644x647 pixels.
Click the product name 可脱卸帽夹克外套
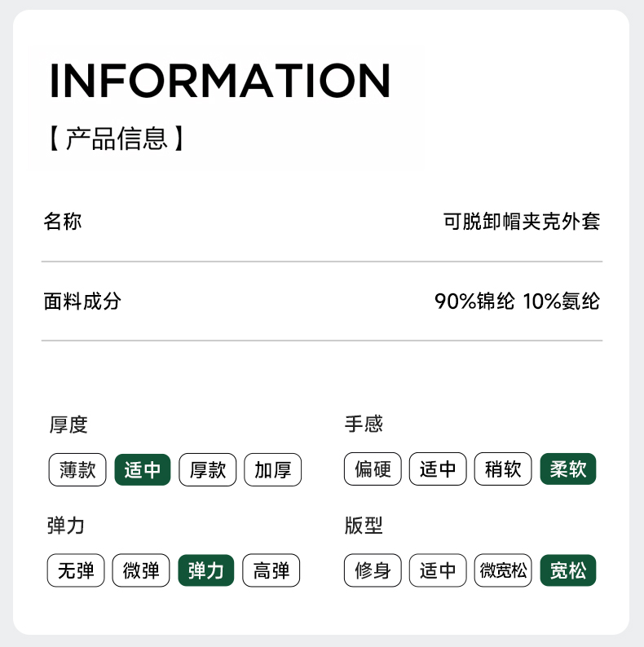[x=522, y=222]
